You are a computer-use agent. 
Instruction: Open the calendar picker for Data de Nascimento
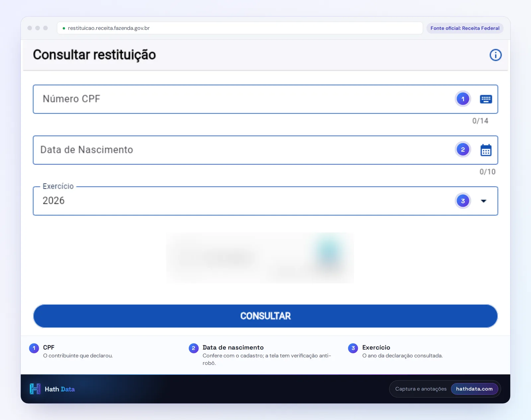[x=486, y=150]
